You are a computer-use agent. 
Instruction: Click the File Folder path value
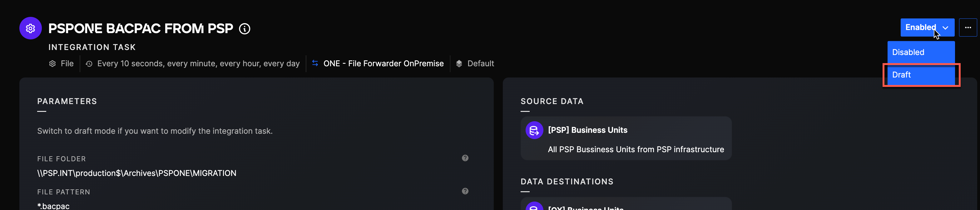[136, 173]
